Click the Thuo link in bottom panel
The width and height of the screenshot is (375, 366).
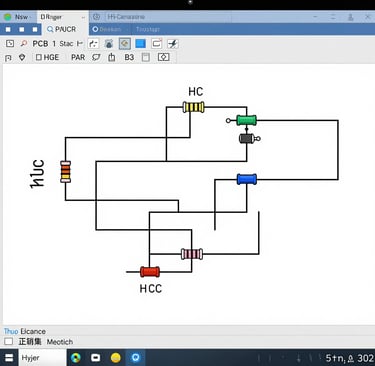(x=11, y=331)
